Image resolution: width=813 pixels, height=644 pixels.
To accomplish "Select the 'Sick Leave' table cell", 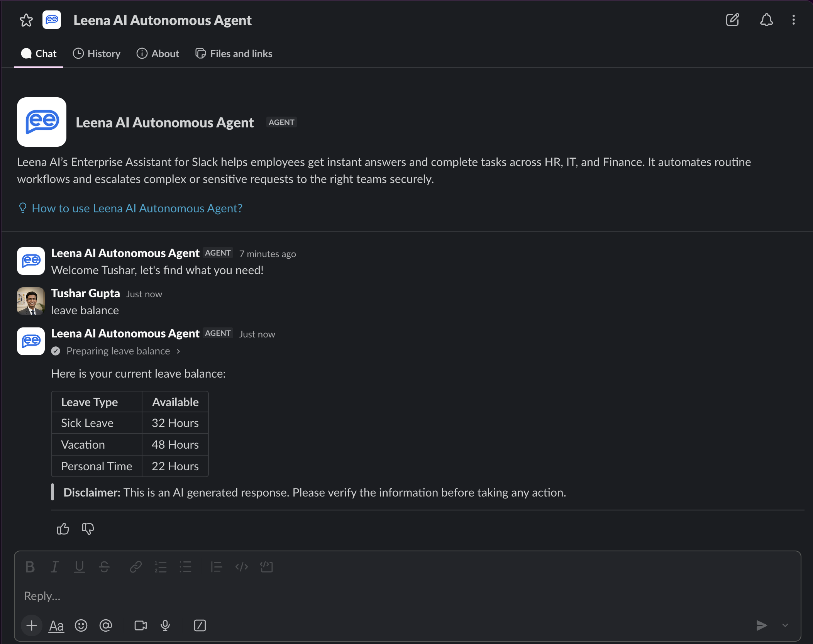I will click(97, 423).
